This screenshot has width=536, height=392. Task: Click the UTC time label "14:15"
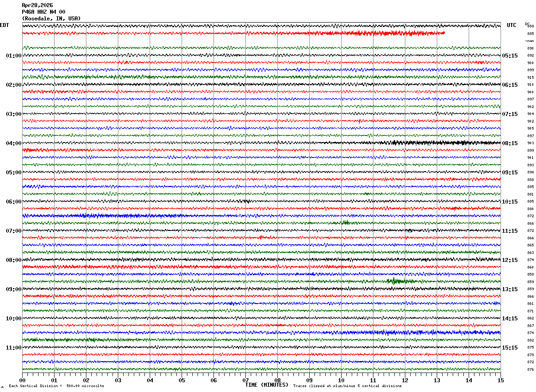510,319
